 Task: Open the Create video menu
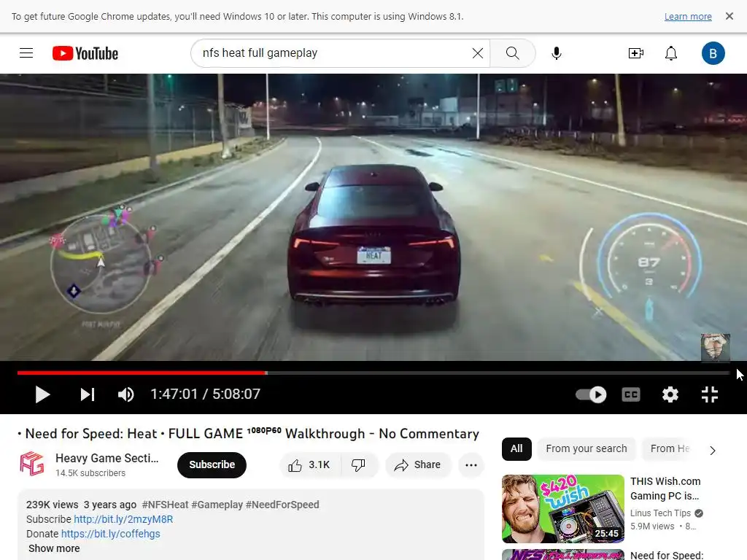point(635,52)
